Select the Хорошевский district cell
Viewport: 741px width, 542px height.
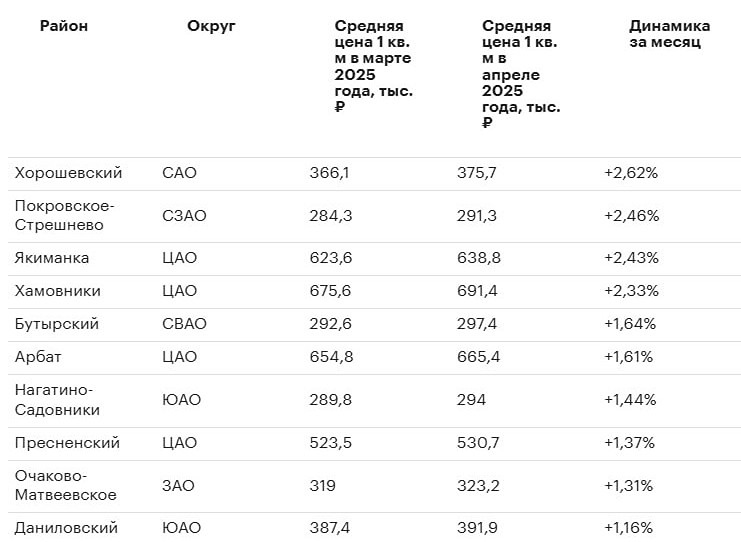[x=69, y=173]
